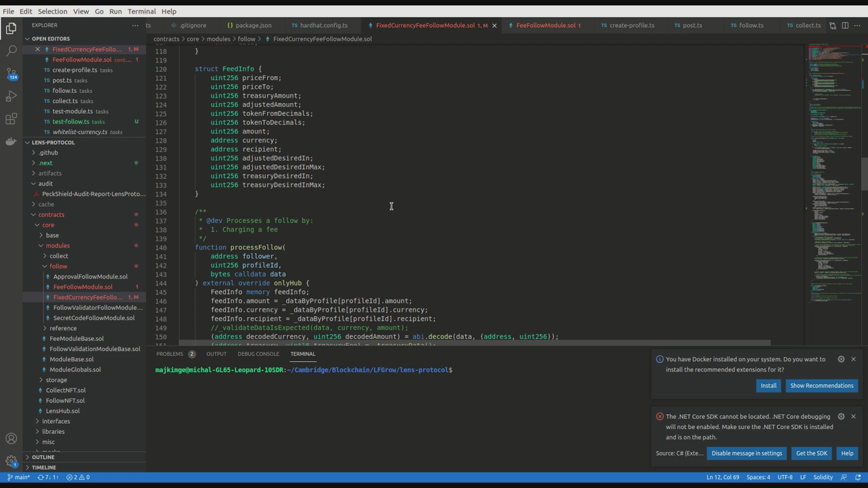Collapse the LENS-PROTOCOL folder section
The image size is (868, 488).
coord(85,142)
